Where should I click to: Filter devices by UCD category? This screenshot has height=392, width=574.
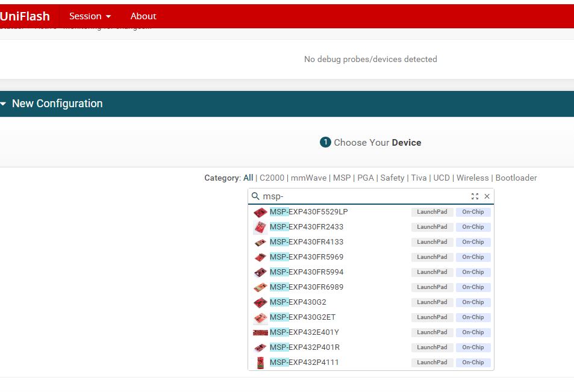(x=441, y=178)
